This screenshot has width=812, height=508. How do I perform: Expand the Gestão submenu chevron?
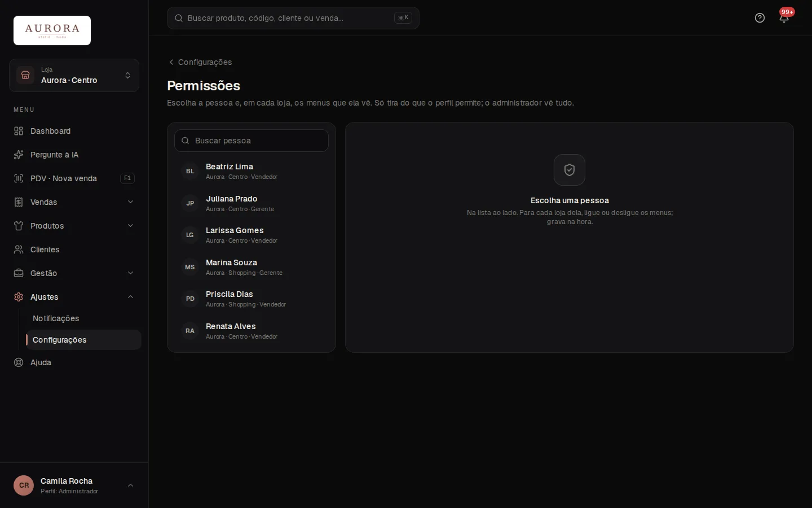click(x=130, y=273)
